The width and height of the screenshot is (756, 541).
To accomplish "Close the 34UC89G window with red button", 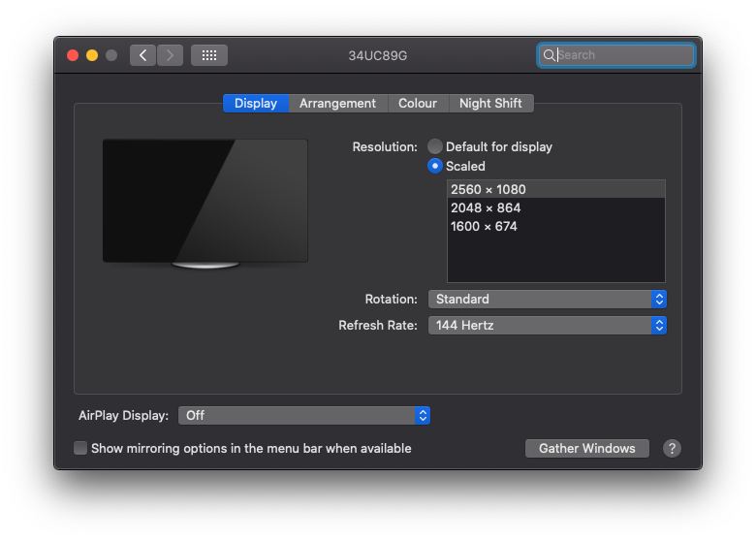I will click(73, 55).
